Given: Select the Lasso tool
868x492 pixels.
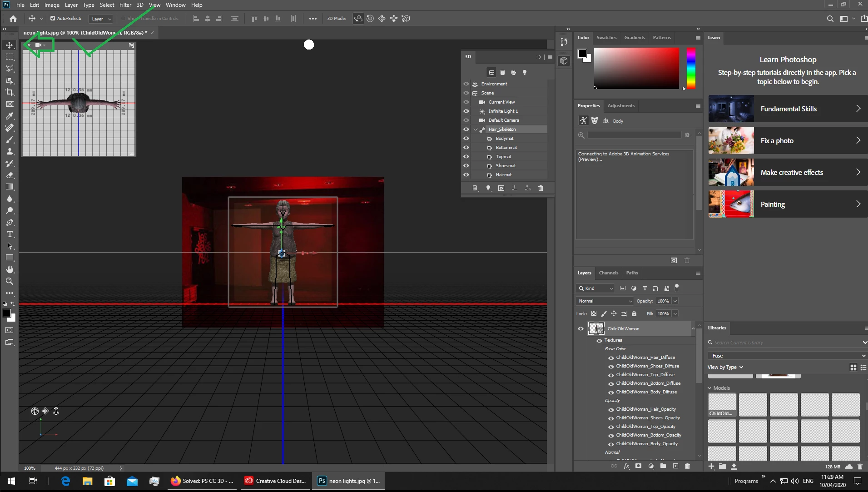Looking at the screenshot, I should [10, 69].
